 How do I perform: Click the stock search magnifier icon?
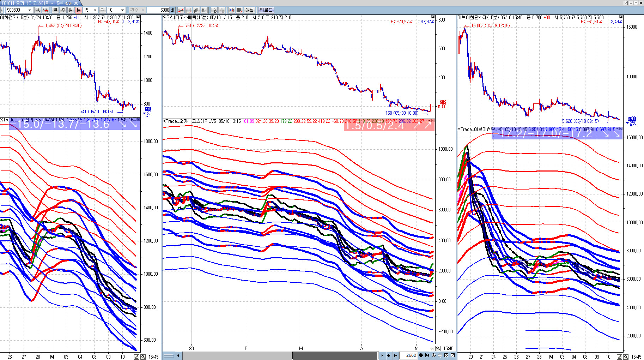[x=38, y=10]
